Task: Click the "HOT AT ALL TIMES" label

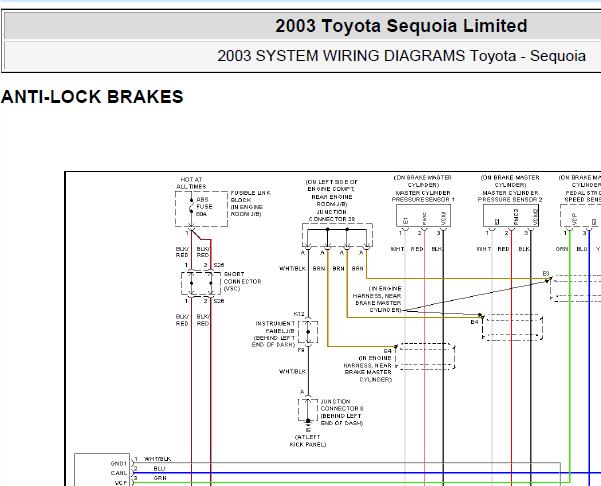Action: (191, 183)
